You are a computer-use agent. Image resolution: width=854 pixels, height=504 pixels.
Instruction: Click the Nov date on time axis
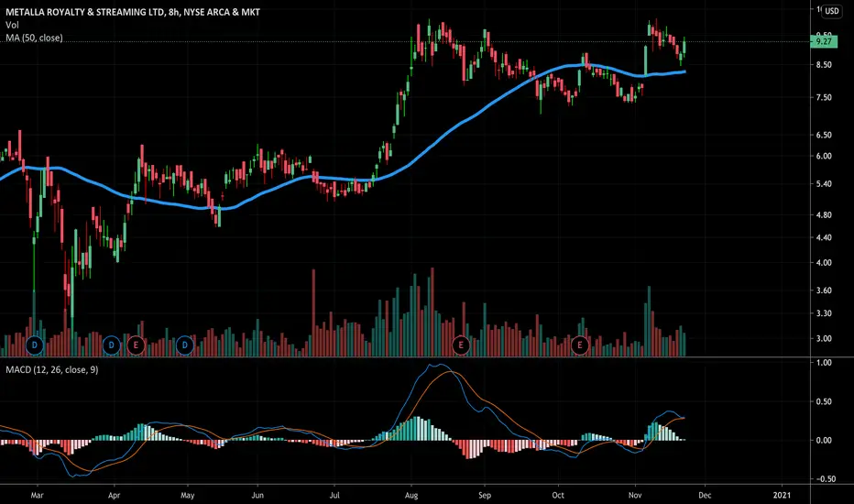635,495
